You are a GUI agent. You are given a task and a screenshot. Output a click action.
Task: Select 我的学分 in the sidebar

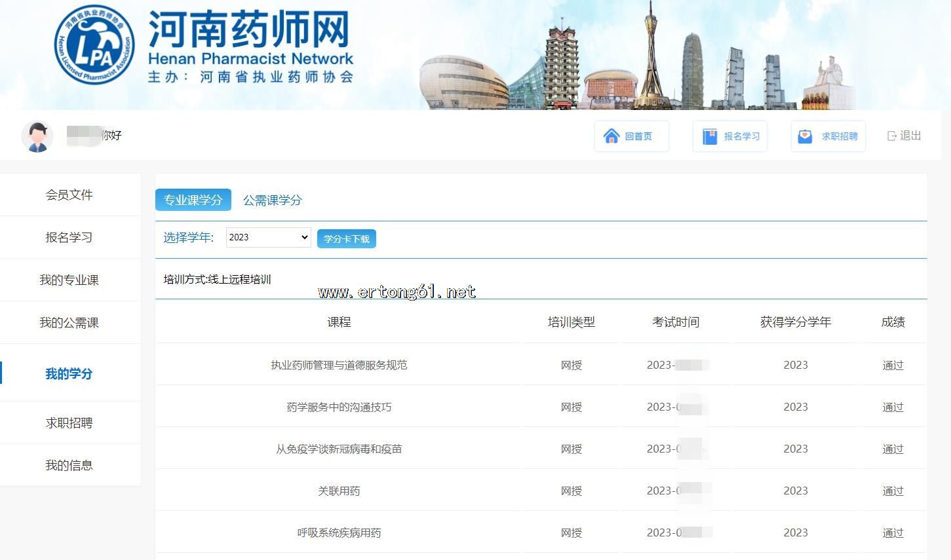tap(69, 374)
